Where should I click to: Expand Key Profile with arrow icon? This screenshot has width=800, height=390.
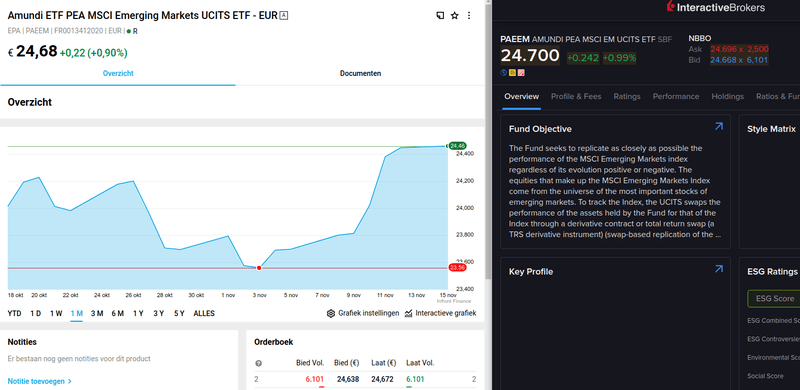point(719,269)
